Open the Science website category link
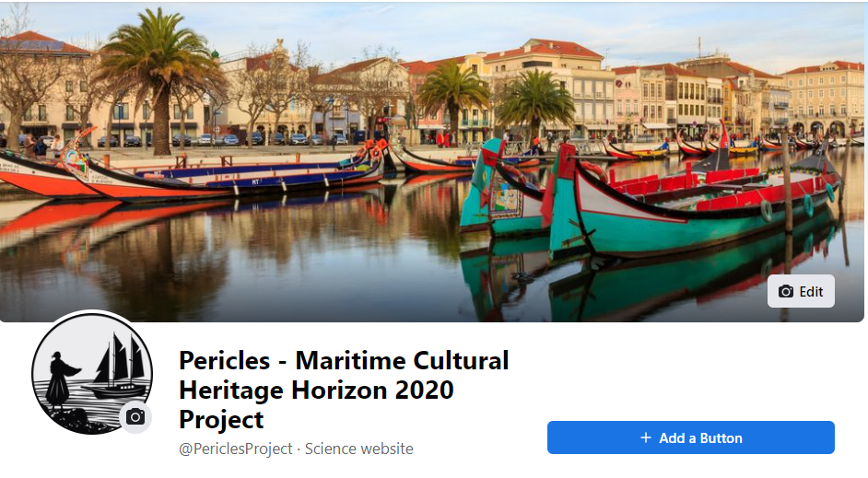Image resolution: width=868 pixels, height=478 pixels. [x=358, y=449]
